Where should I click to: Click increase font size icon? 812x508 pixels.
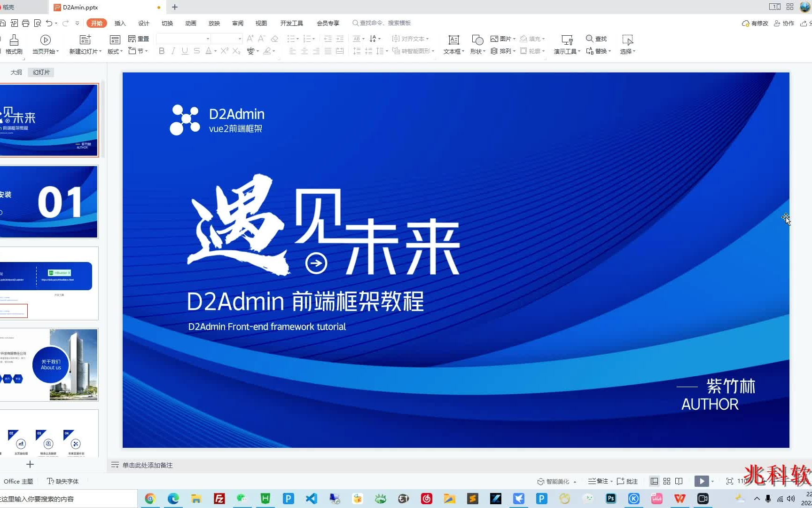click(x=250, y=39)
